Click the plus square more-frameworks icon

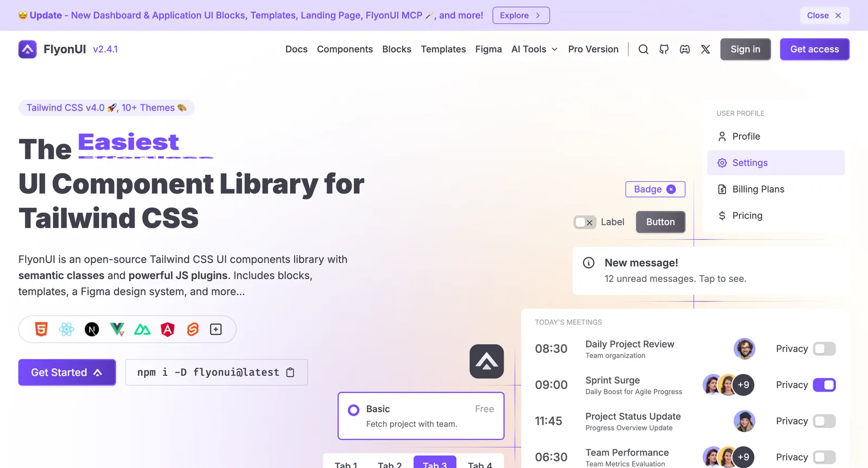click(216, 329)
